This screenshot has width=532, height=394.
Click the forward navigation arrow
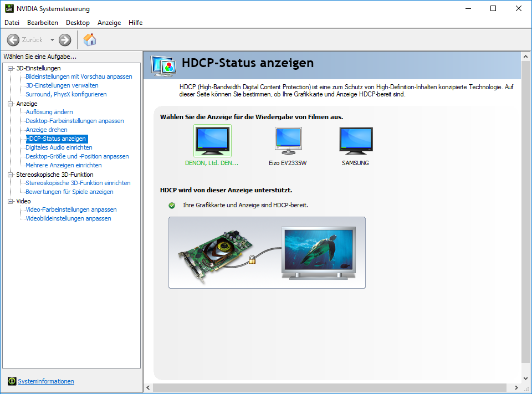tap(65, 40)
